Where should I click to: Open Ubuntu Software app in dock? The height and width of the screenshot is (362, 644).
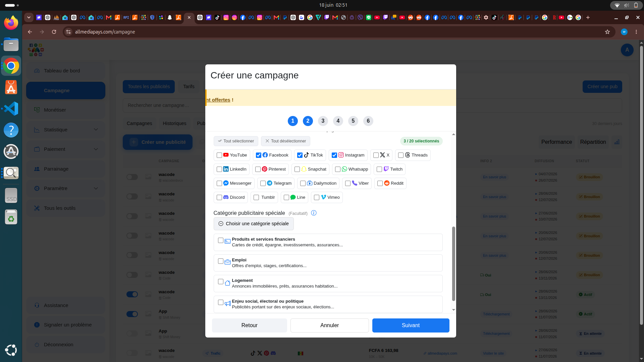pos(11,87)
